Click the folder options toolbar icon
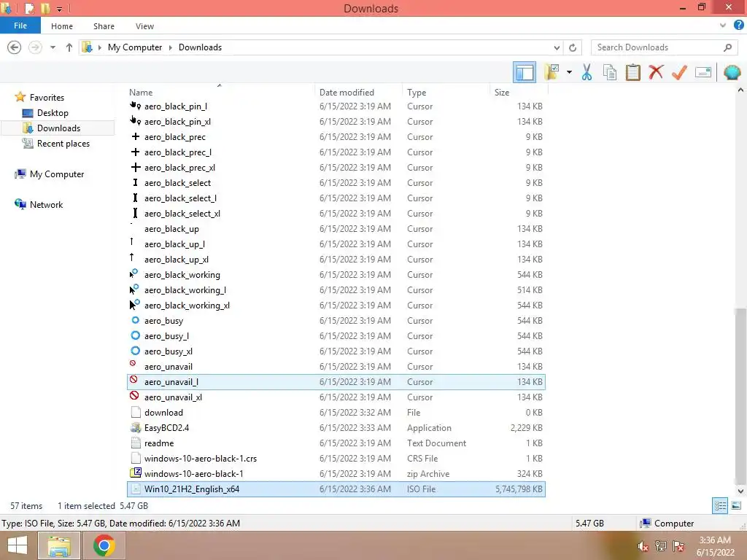Image resolution: width=747 pixels, height=560 pixels. point(551,72)
